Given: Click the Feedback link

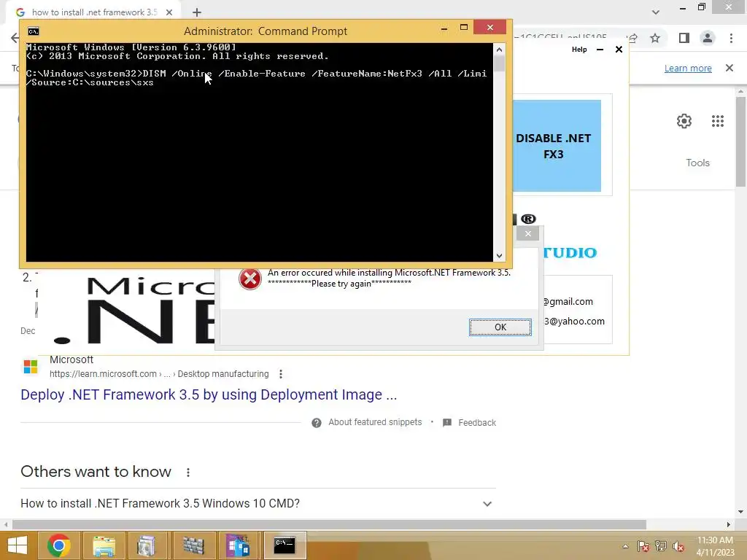Looking at the screenshot, I should point(477,423).
